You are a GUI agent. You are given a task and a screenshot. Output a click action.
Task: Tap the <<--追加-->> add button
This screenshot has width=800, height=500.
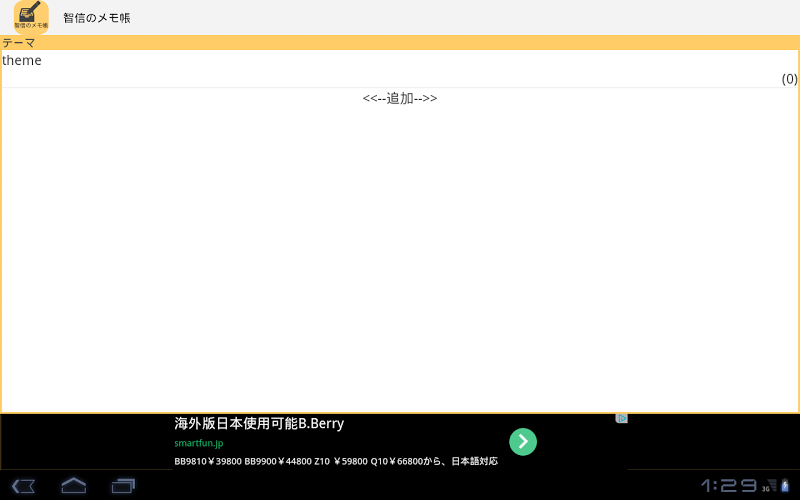pos(400,98)
